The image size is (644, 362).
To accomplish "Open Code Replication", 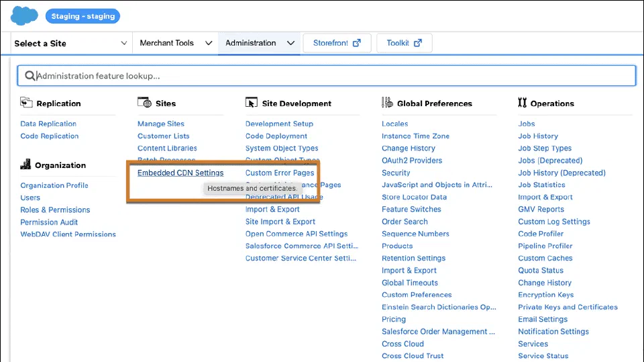I will [49, 136].
